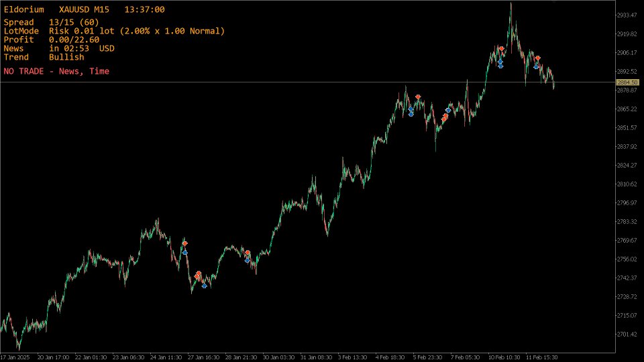Screen dimensions: 644x362
Task: Click time axis label '28 Jan 21:30'
Action: click(241, 357)
